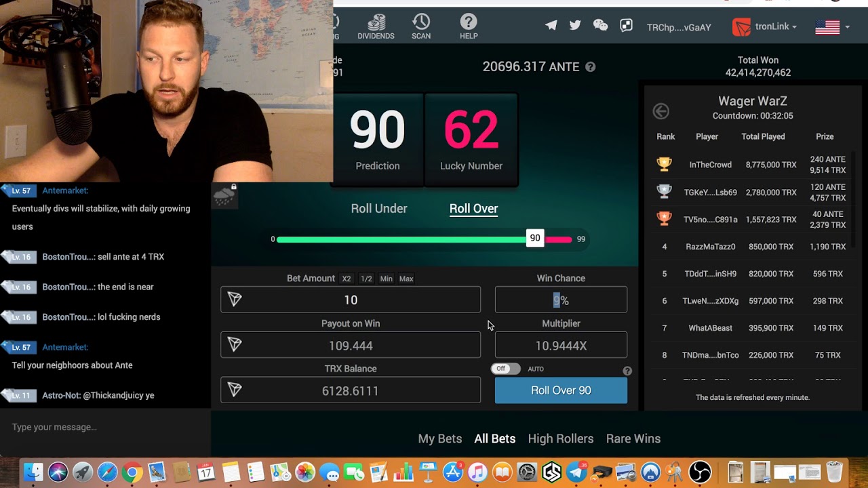
Task: Click the wallet address TRChp....vGaAY
Action: tap(679, 27)
